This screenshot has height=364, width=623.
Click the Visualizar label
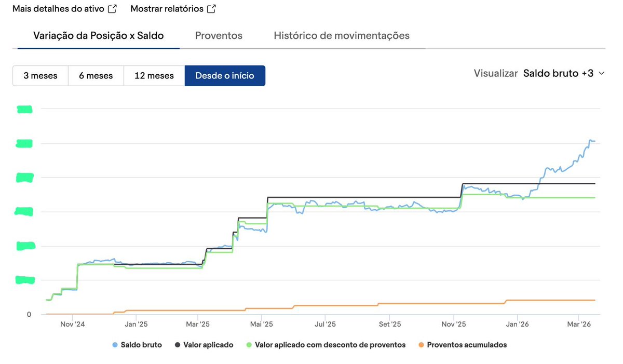496,74
